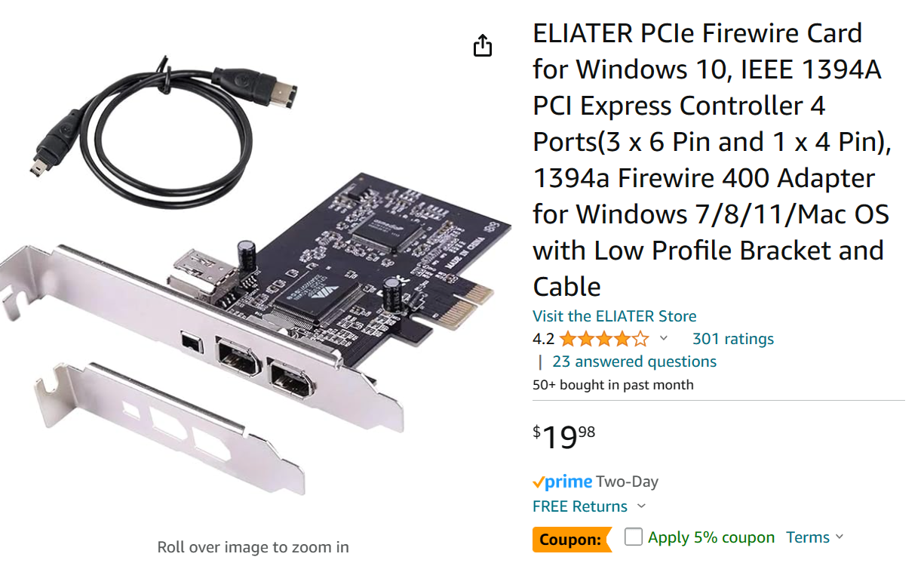Screen dimensions: 924x563
Task: Open the chevron beside coupon Terms
Action: (x=840, y=537)
